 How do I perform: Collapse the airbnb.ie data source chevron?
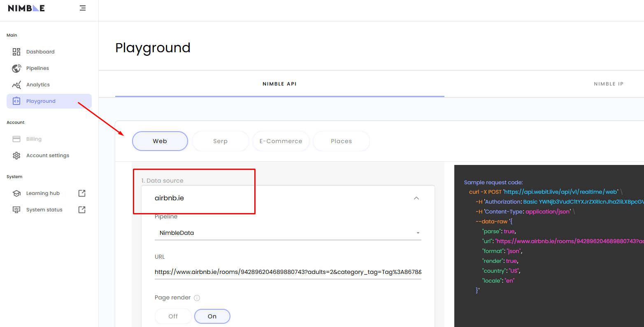coord(416,198)
